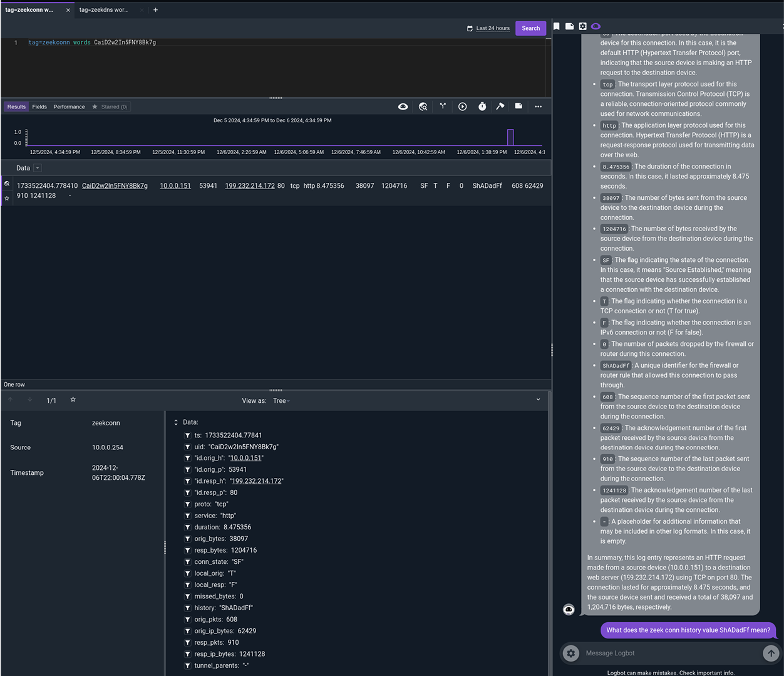784x676 pixels.
Task: Filter on the tunnel_parents field
Action: (x=187, y=666)
